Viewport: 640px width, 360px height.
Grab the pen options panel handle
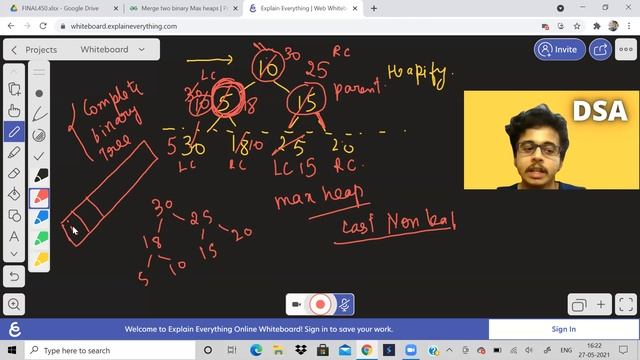(39, 72)
